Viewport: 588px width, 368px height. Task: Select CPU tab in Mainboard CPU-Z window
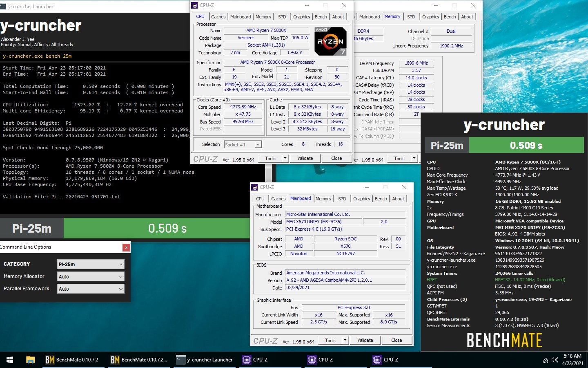coord(260,199)
